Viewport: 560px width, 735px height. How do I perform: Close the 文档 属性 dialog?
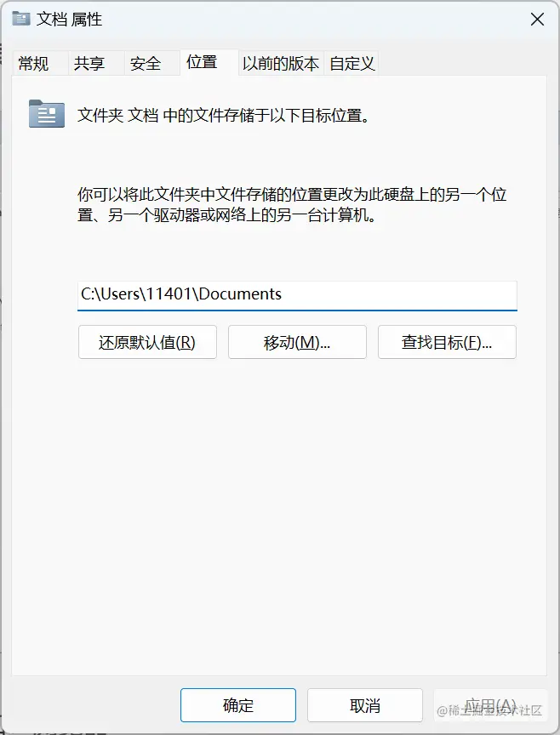[537, 20]
